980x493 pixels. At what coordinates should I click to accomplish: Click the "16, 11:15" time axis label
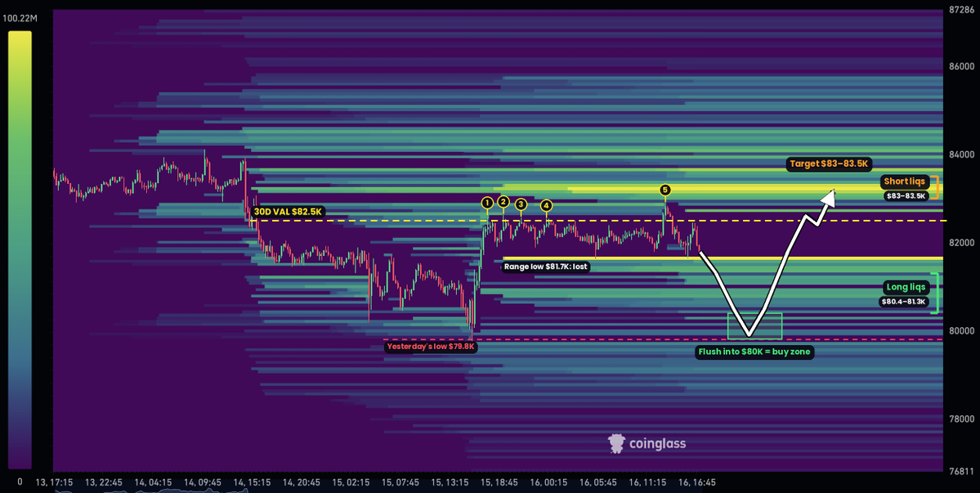point(647,482)
